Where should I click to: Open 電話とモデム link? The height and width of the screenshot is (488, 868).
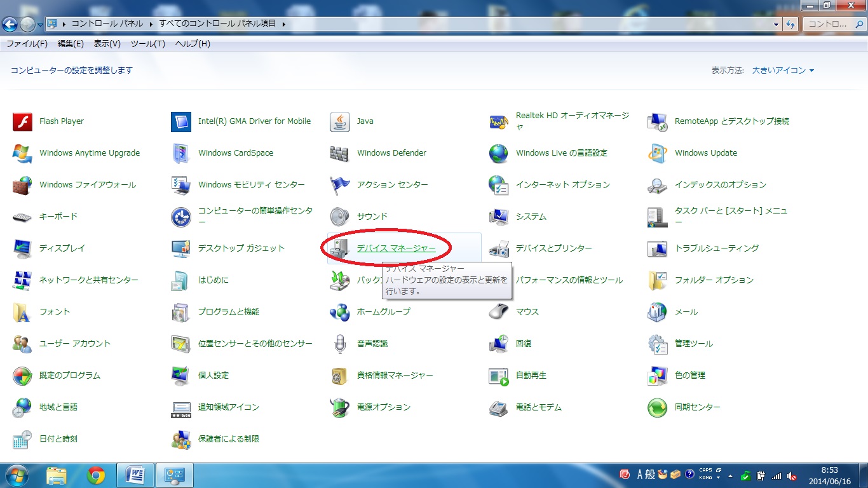539,407
